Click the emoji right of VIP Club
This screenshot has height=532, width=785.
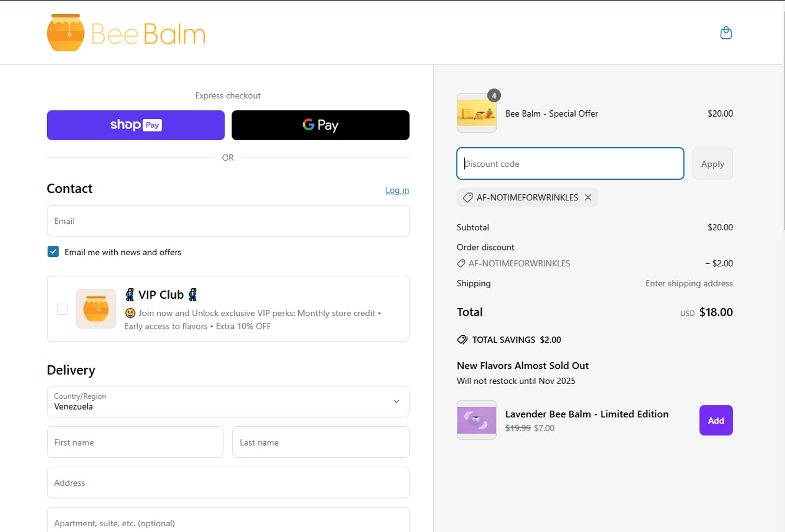(193, 295)
